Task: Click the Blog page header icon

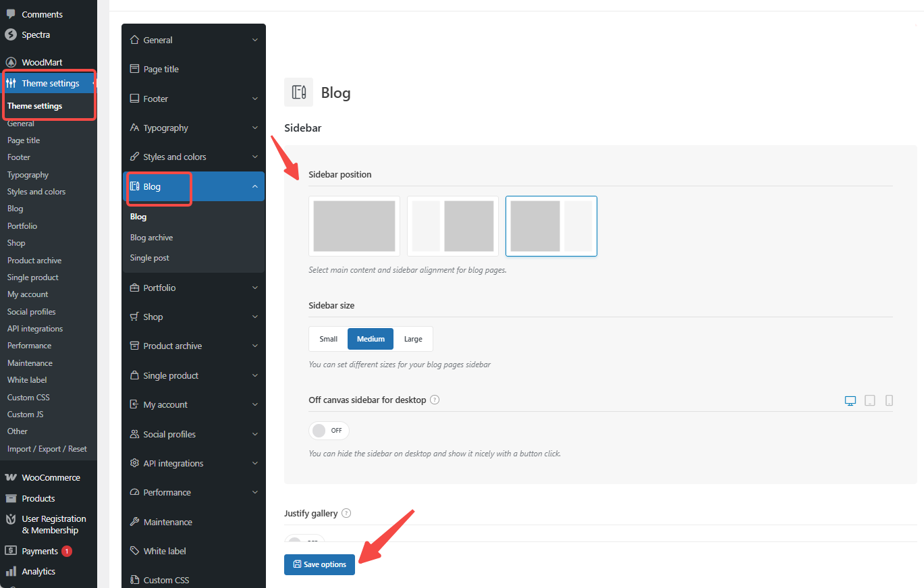Action: coord(298,92)
